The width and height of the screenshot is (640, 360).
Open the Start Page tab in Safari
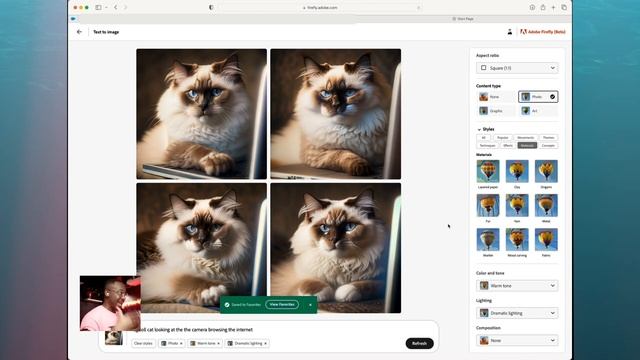click(x=463, y=19)
